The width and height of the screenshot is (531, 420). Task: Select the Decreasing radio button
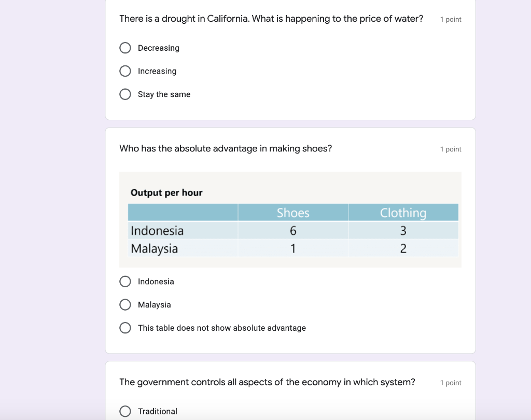coord(125,48)
